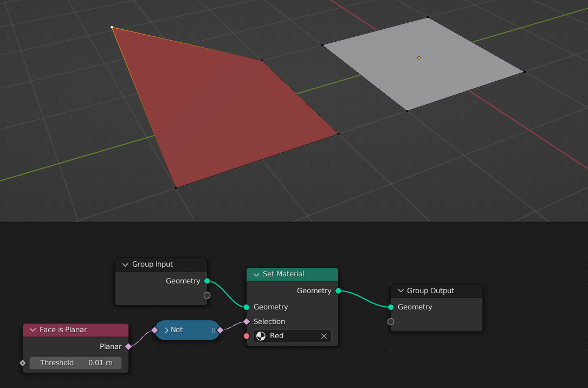The height and width of the screenshot is (388, 588).
Task: Collapse the Group Input node with its chevron
Action: pos(125,264)
